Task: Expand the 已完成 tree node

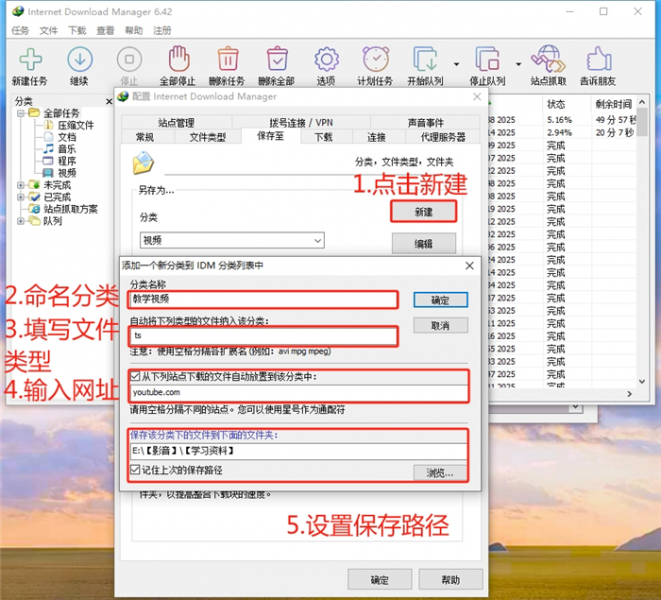Action: (20, 197)
